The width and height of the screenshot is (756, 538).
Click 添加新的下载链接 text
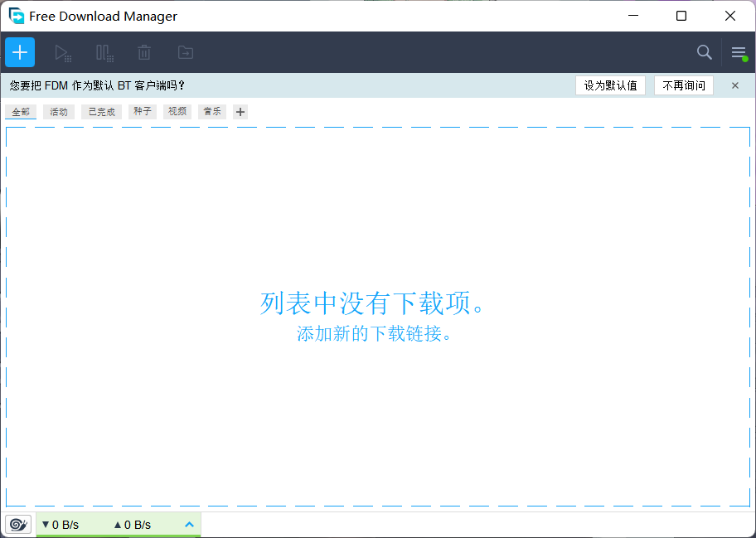click(374, 333)
